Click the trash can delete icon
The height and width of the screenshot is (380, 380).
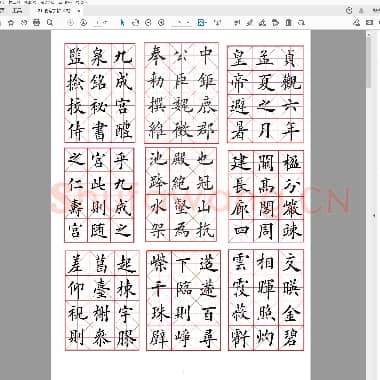click(x=288, y=23)
